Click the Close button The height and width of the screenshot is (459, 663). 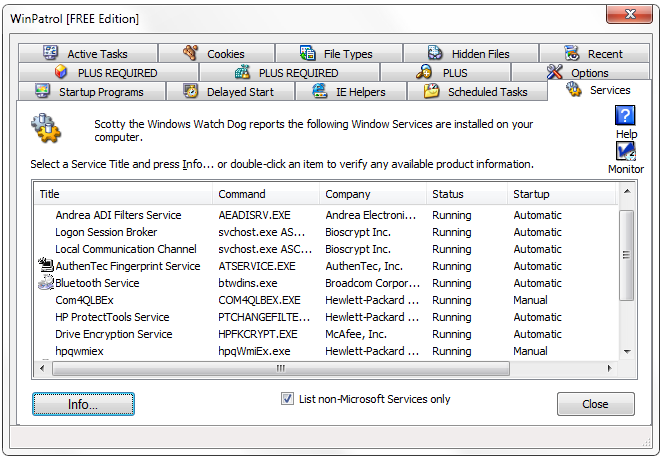pyautogui.click(x=595, y=404)
